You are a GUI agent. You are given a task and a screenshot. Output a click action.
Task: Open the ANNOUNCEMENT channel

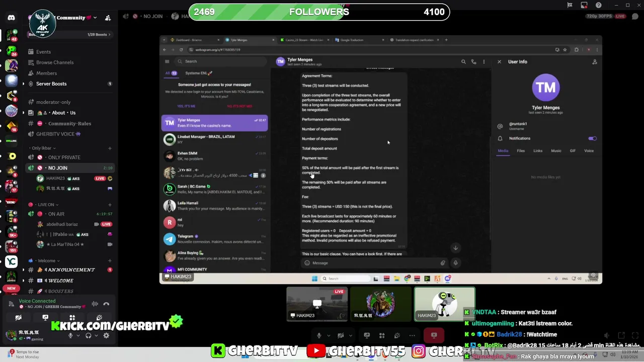[70, 270]
